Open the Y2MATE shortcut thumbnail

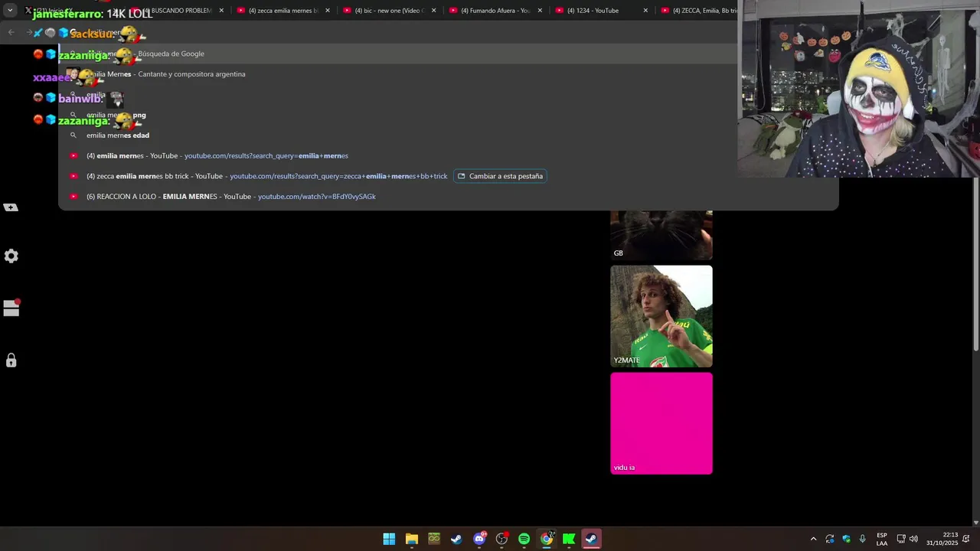[x=661, y=316]
